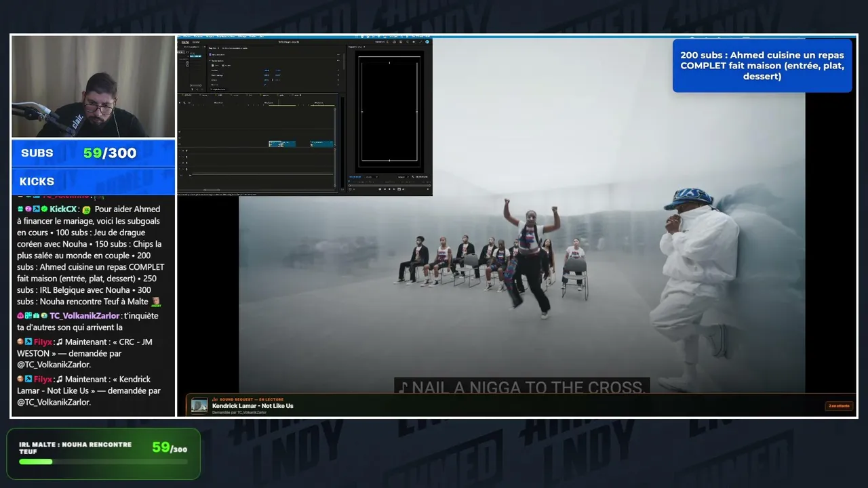Screen dimensions: 868x488
Task: Open the playback resolution dropdown under the monitor
Action: [x=403, y=177]
